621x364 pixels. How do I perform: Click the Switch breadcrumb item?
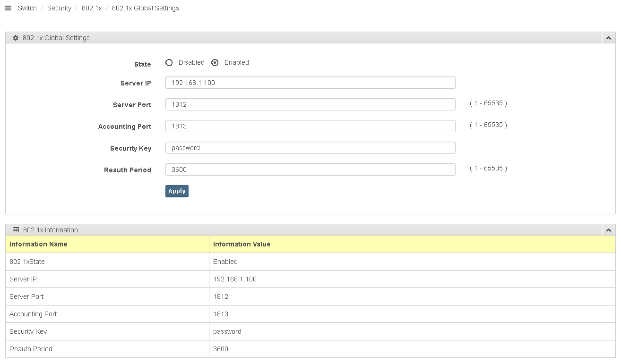point(27,8)
